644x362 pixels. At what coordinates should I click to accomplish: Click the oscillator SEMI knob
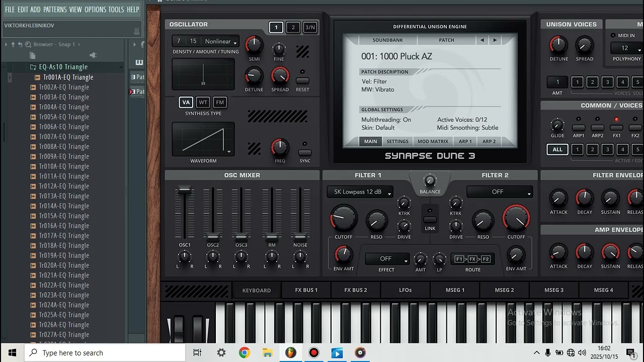coord(254,45)
